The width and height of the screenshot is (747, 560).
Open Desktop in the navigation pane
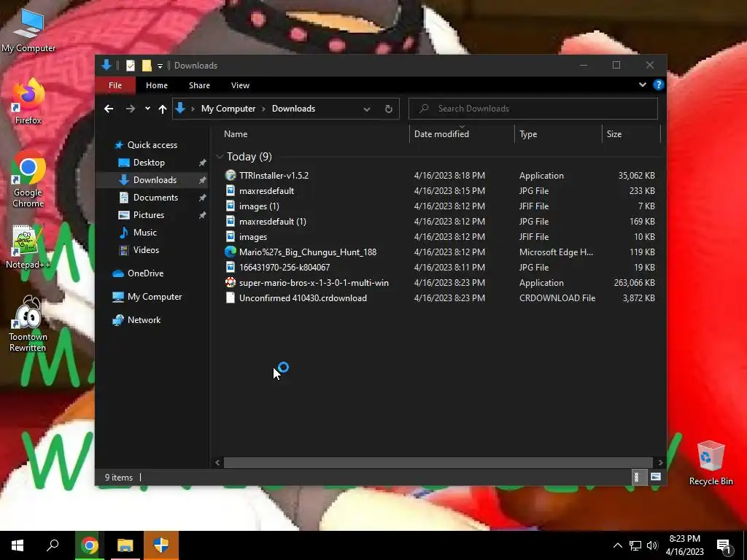click(x=149, y=163)
